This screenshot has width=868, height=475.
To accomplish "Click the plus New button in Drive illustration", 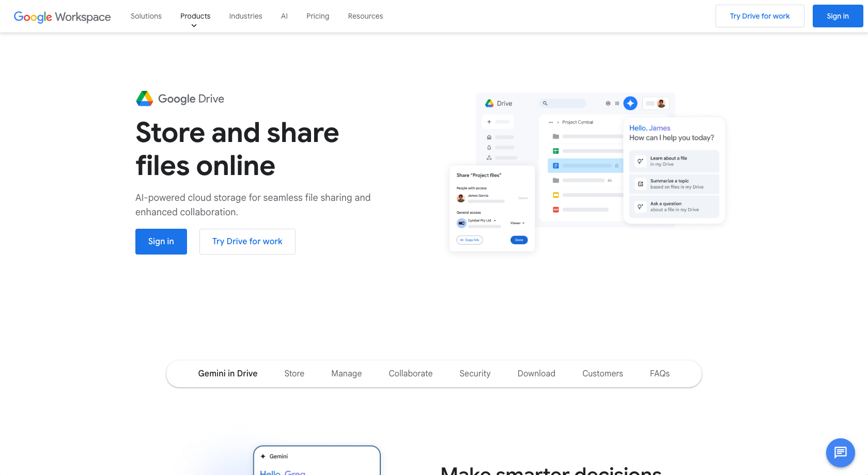I will 498,122.
